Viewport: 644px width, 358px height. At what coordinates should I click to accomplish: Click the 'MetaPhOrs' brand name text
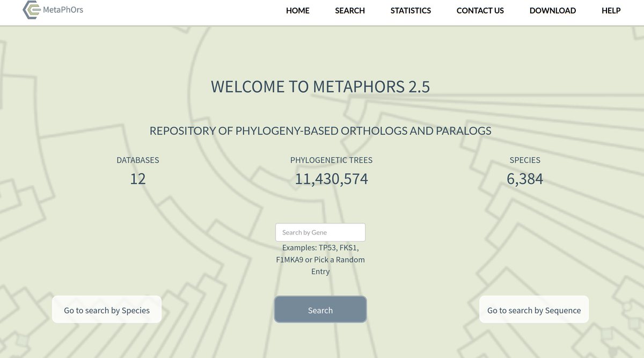63,9
